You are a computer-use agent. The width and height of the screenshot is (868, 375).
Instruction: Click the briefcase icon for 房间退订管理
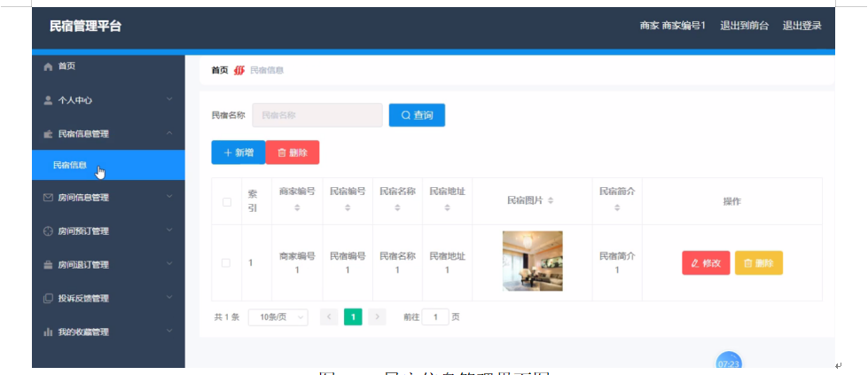point(48,265)
